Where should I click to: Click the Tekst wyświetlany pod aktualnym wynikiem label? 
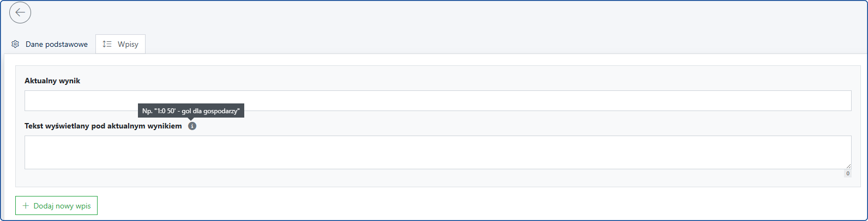pyautogui.click(x=103, y=126)
